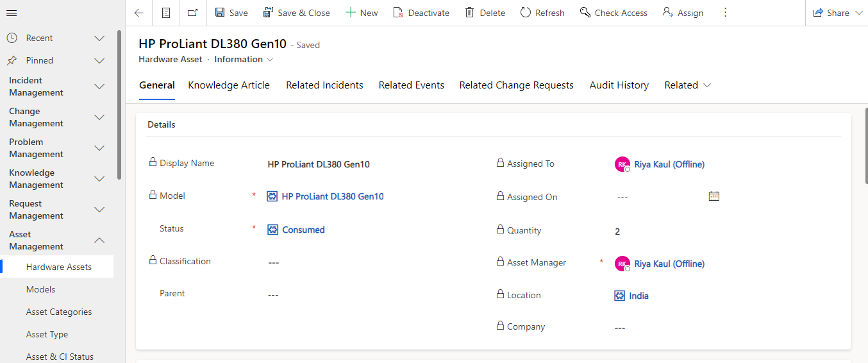Assign the record to another user
Image resolution: width=868 pixels, height=363 pixels.
(683, 13)
